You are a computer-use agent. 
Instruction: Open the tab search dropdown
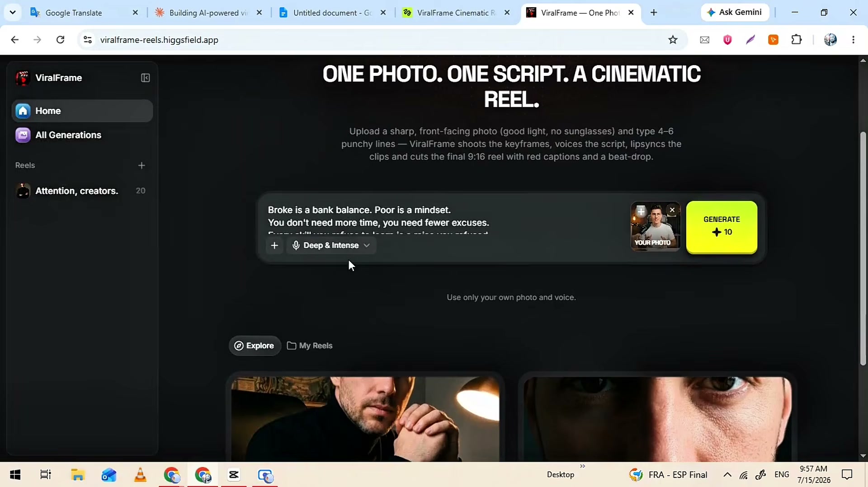(x=12, y=13)
